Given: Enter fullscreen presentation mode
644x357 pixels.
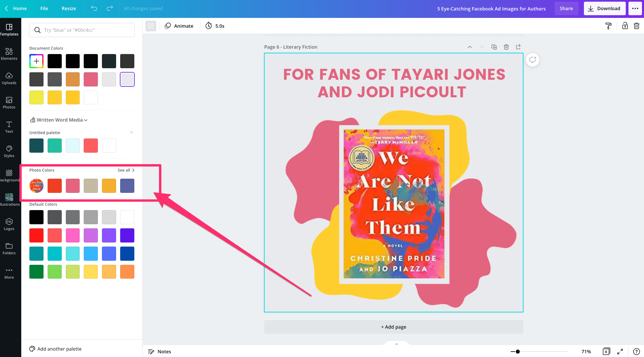Looking at the screenshot, I should (x=620, y=352).
